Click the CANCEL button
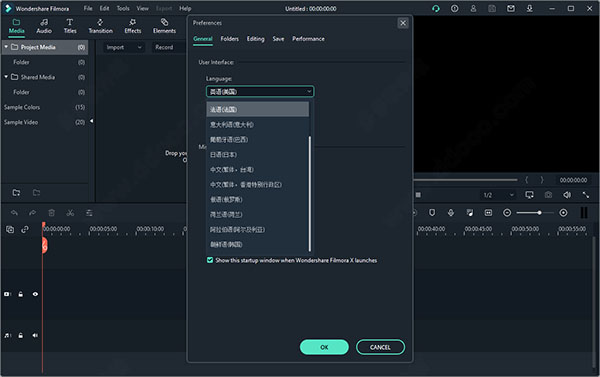600x377 pixels. 380,347
